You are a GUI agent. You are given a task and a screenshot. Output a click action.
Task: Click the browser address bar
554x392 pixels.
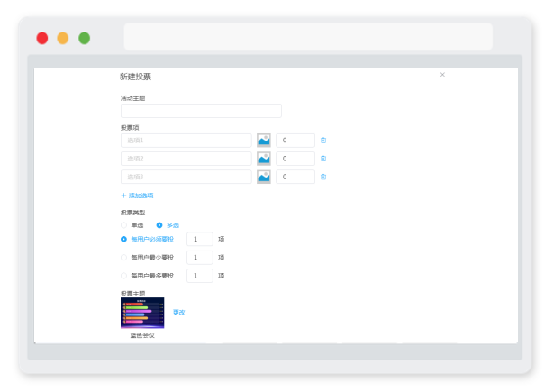click(x=308, y=36)
